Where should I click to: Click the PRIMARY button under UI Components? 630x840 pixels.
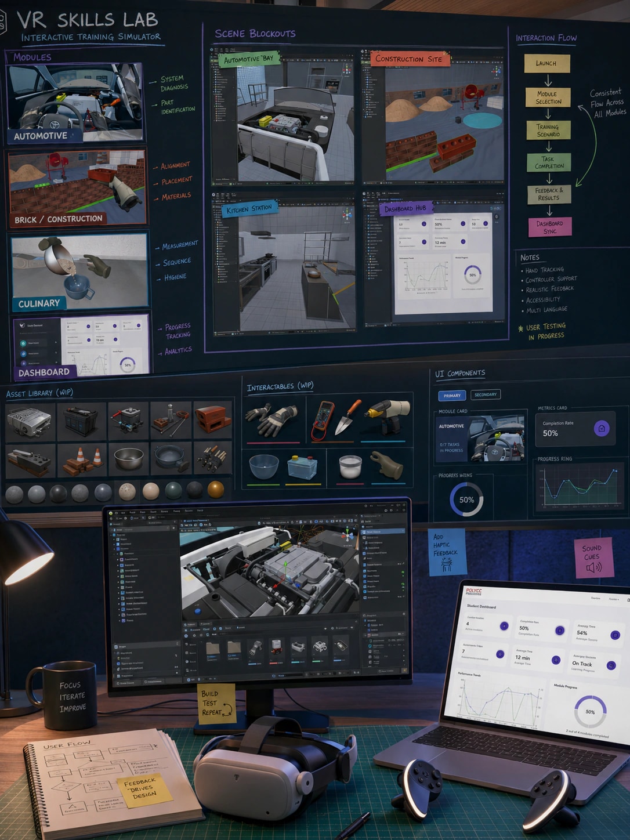click(x=452, y=396)
